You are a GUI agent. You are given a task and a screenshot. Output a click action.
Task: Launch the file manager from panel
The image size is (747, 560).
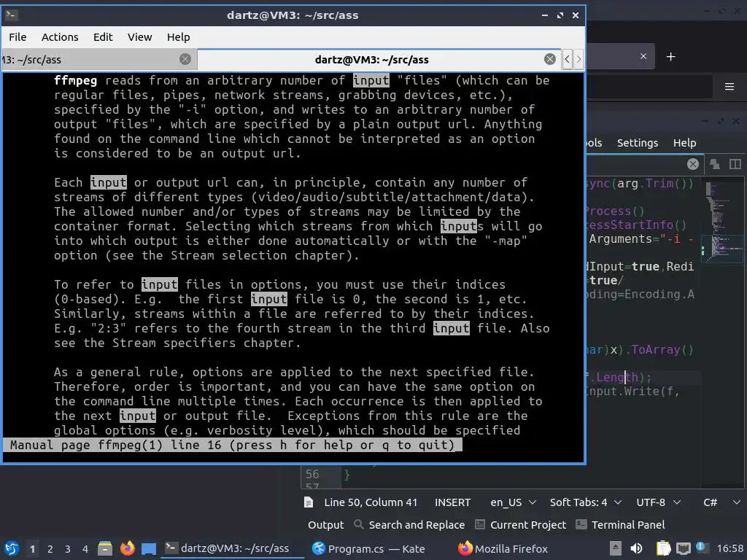[105, 548]
